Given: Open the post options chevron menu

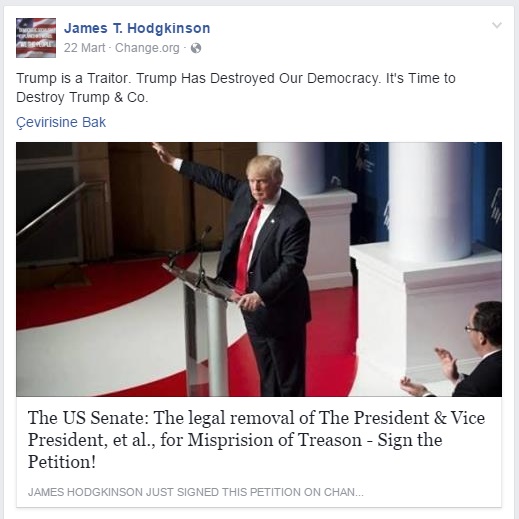Looking at the screenshot, I should click(497, 25).
